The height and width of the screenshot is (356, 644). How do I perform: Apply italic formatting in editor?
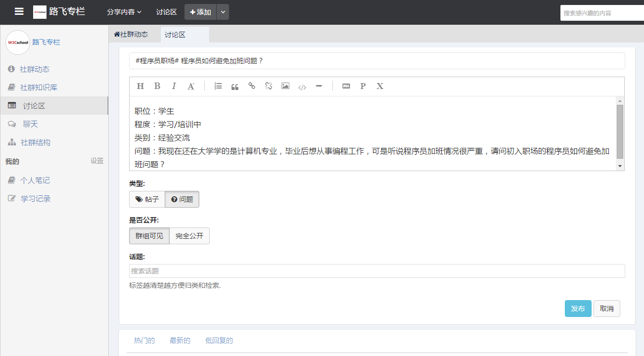pyautogui.click(x=174, y=86)
